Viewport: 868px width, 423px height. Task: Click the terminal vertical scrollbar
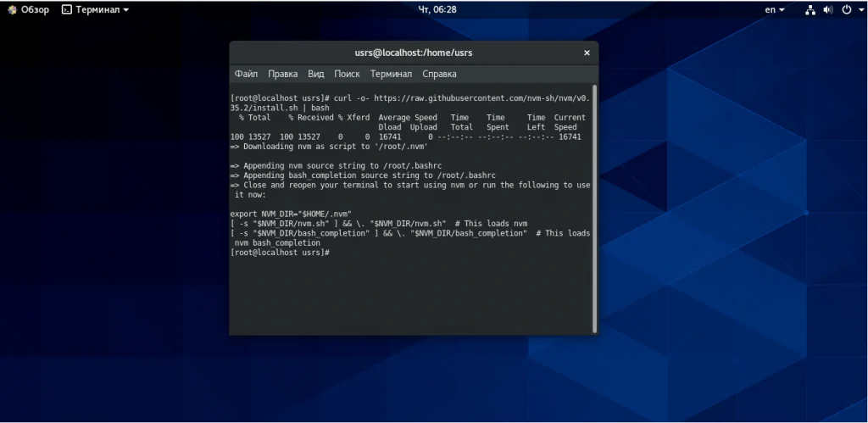pyautogui.click(x=594, y=209)
